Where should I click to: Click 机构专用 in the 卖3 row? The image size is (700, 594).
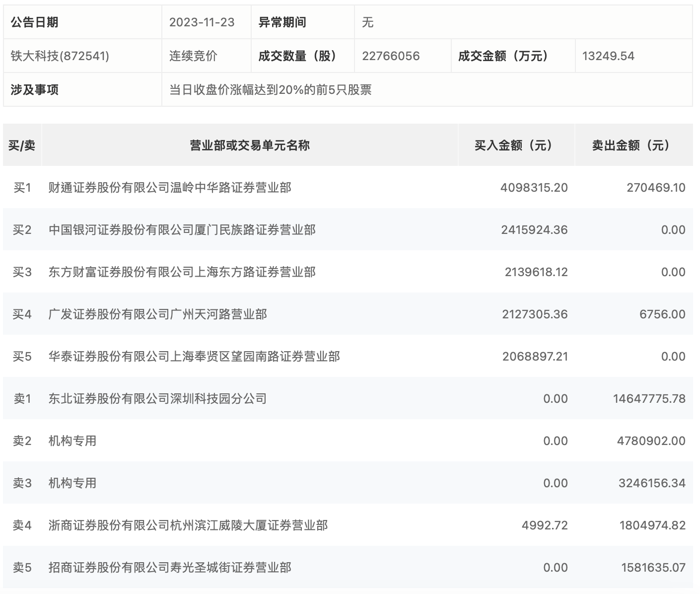click(72, 483)
